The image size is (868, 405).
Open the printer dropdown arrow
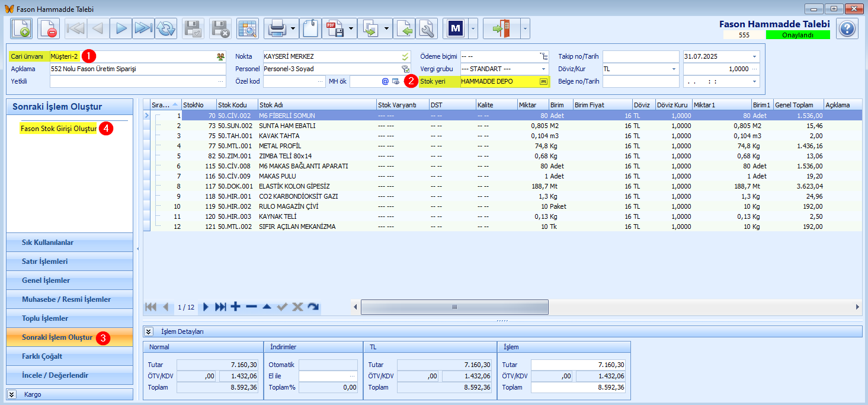pos(294,28)
